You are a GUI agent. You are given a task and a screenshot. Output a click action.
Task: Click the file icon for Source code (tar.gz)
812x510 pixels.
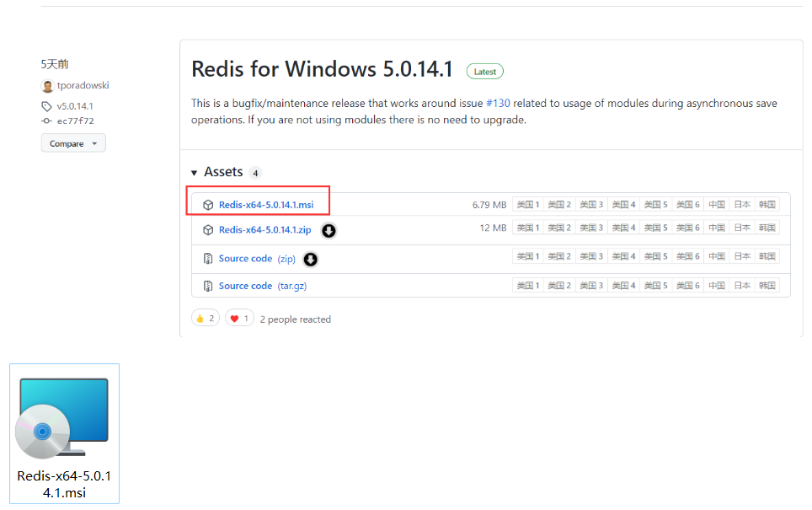(x=208, y=287)
